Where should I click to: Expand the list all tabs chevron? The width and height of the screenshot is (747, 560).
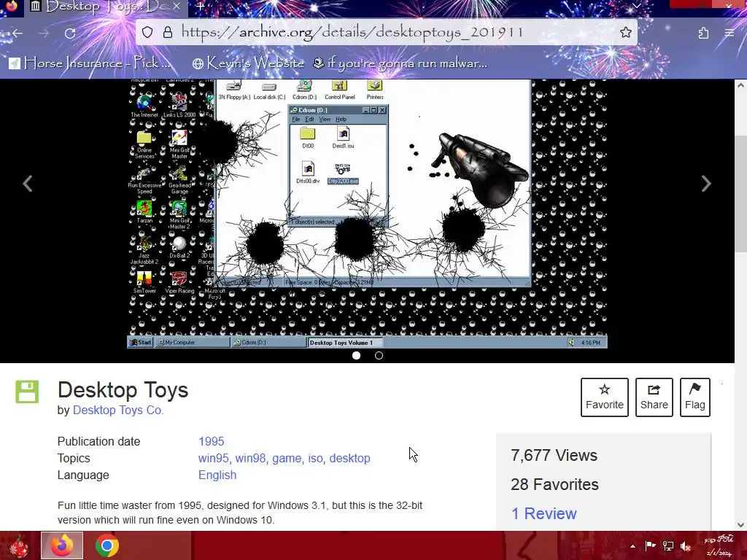point(636,6)
